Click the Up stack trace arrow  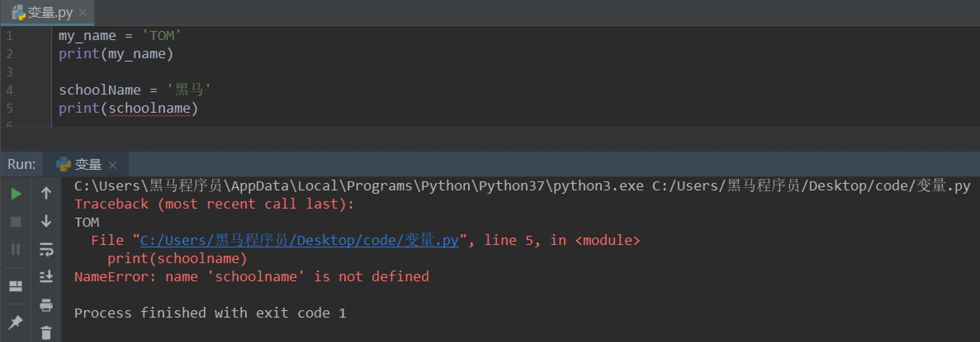46,193
